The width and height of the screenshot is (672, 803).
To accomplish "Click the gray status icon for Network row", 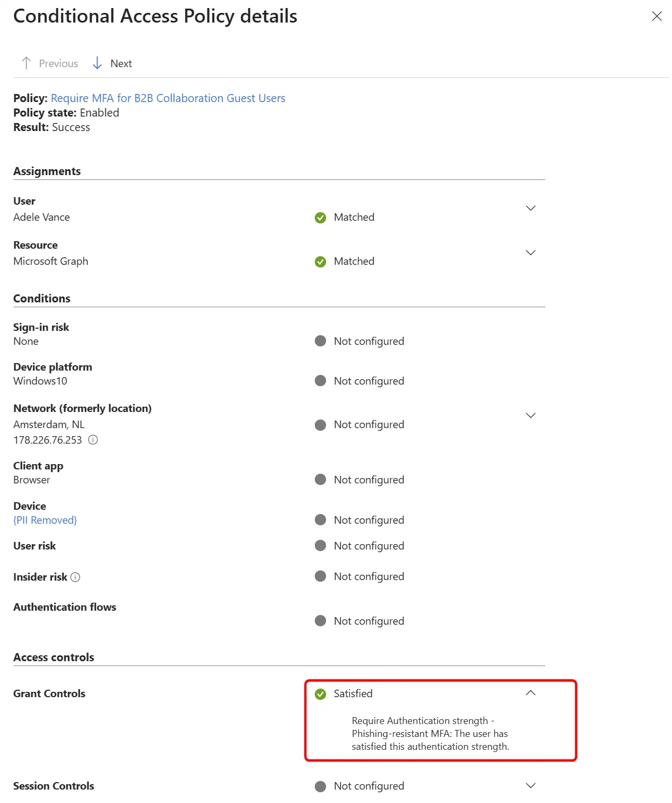I will click(x=321, y=425).
